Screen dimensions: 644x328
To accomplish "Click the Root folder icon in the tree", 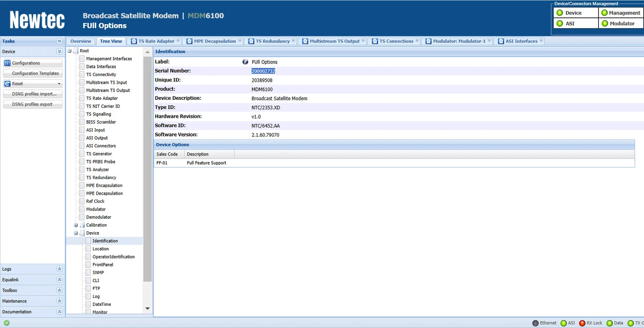I will [x=76, y=51].
